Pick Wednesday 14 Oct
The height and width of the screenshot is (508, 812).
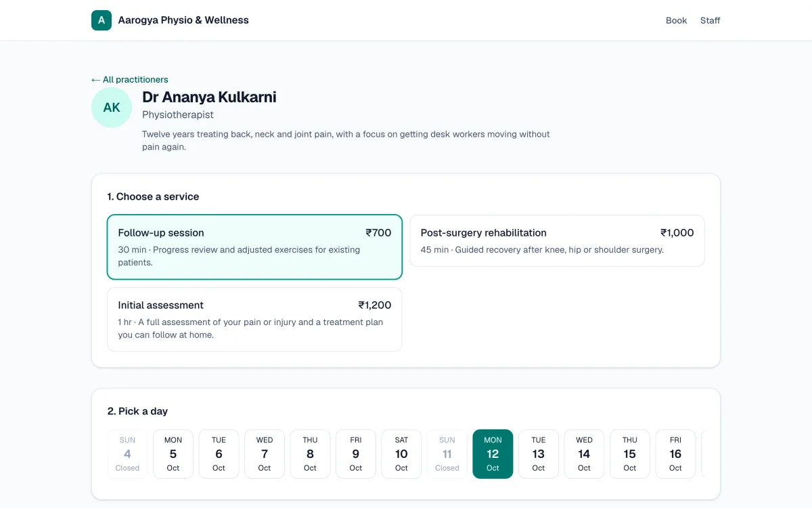tap(584, 454)
